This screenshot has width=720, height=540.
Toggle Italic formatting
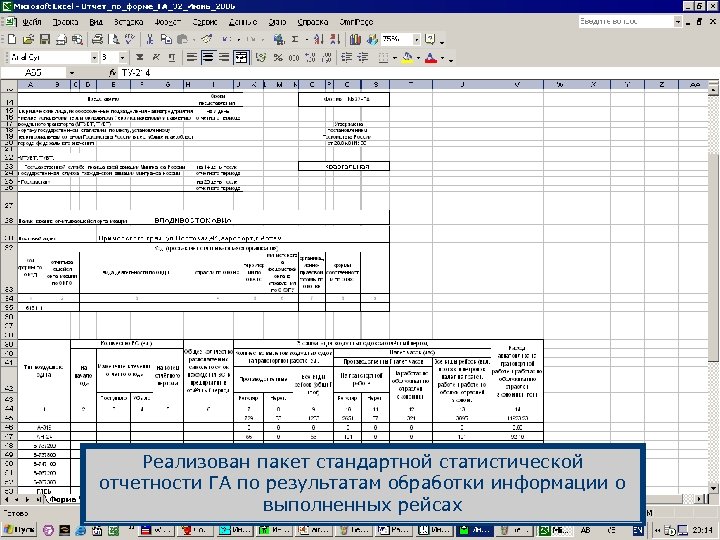tap(156, 57)
